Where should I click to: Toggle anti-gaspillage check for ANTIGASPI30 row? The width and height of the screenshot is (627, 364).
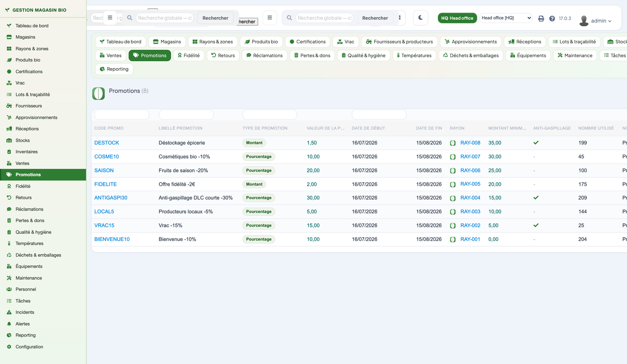click(536, 198)
